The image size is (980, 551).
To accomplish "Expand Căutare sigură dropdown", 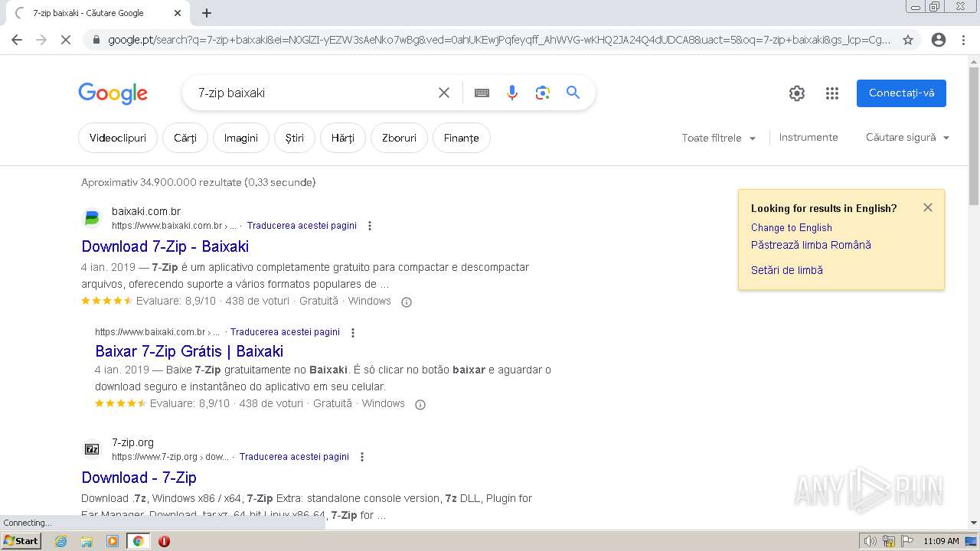I will click(x=907, y=138).
